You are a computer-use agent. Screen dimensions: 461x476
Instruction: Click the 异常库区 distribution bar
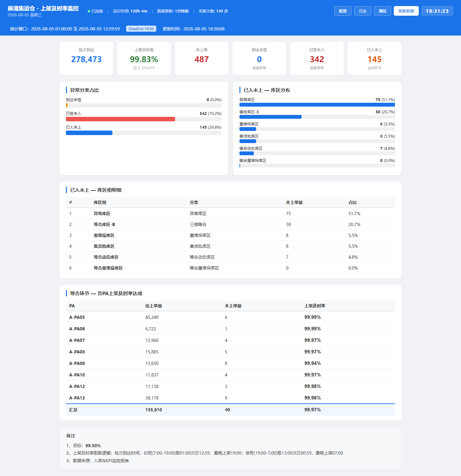pyautogui.click(x=317, y=105)
